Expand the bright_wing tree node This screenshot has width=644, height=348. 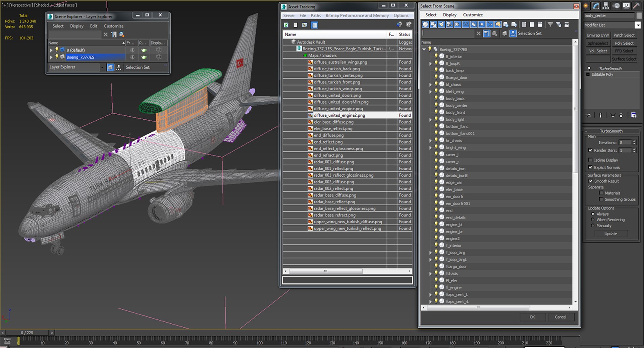coord(430,148)
